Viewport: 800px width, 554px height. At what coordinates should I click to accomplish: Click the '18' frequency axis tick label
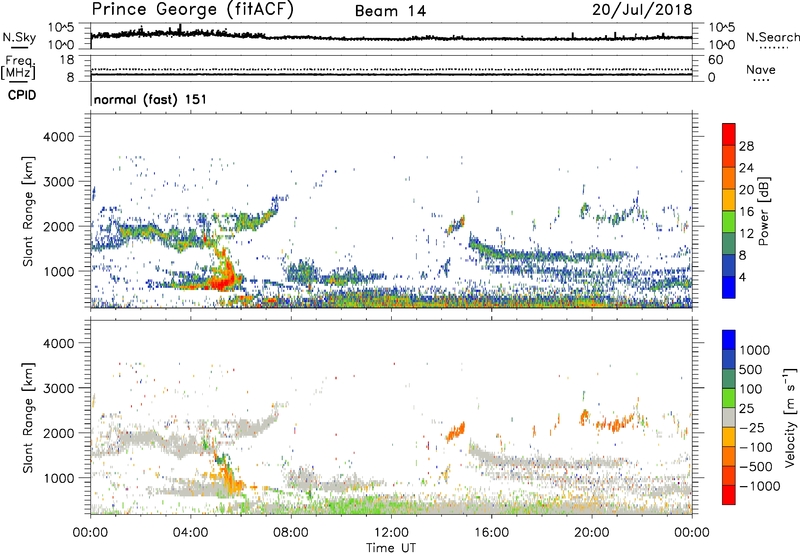67,60
